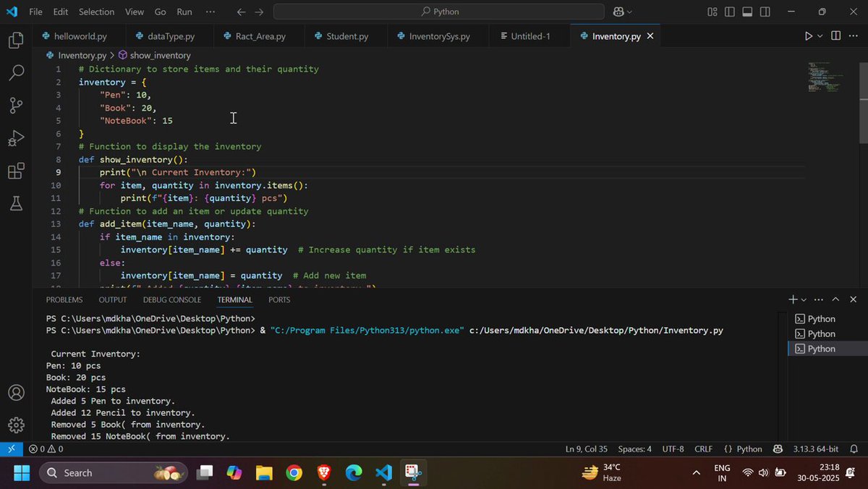Click the editor minimap code preview
The height and width of the screenshot is (489, 868).
coord(825,77)
